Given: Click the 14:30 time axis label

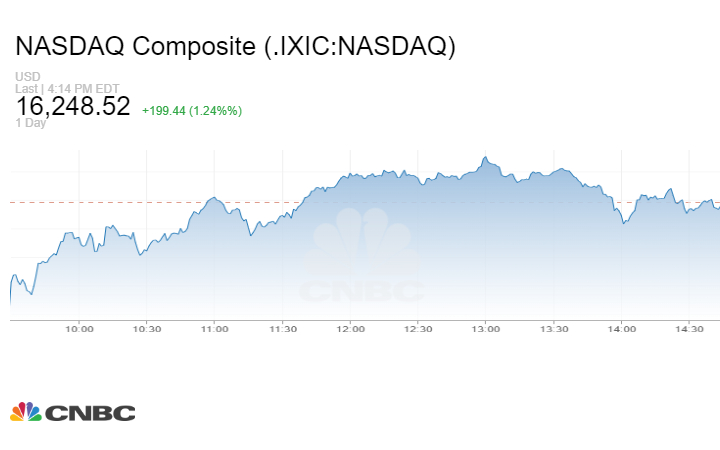Looking at the screenshot, I should click(689, 329).
